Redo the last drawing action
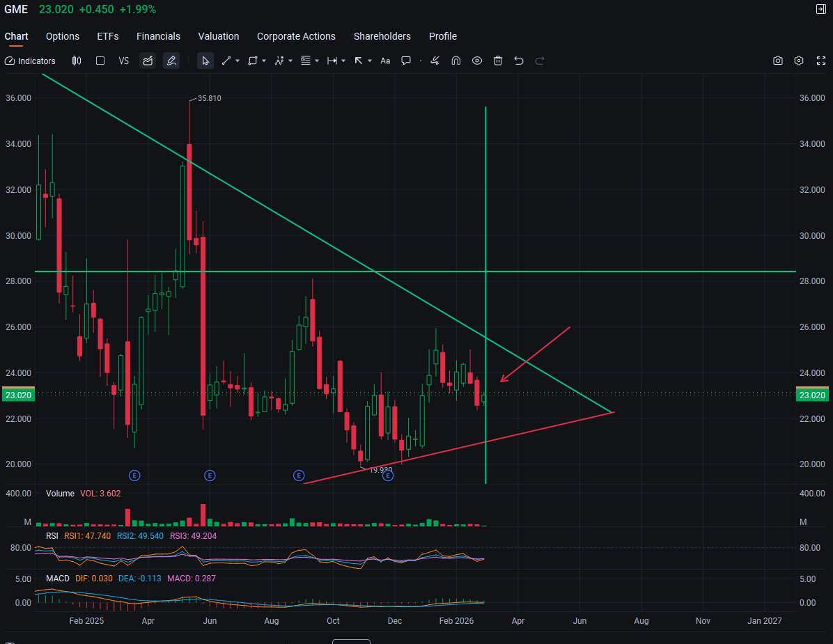Image resolution: width=833 pixels, height=644 pixels. 540,61
